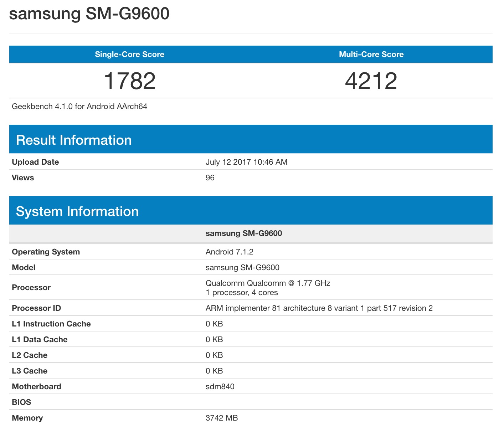Select the L2 Cache 0 KB value
Image resolution: width=504 pixels, height=427 pixels.
click(x=214, y=355)
